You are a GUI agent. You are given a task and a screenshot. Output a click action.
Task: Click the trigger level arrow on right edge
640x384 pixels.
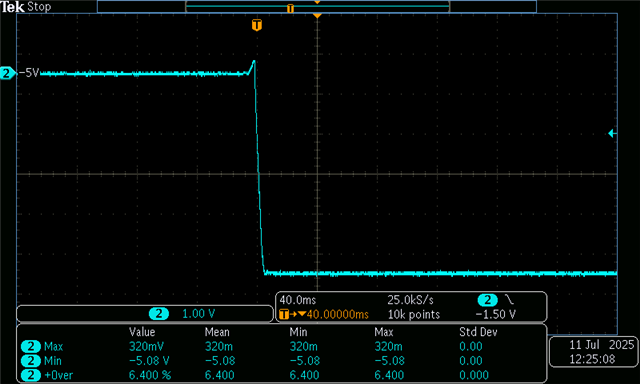click(x=612, y=133)
